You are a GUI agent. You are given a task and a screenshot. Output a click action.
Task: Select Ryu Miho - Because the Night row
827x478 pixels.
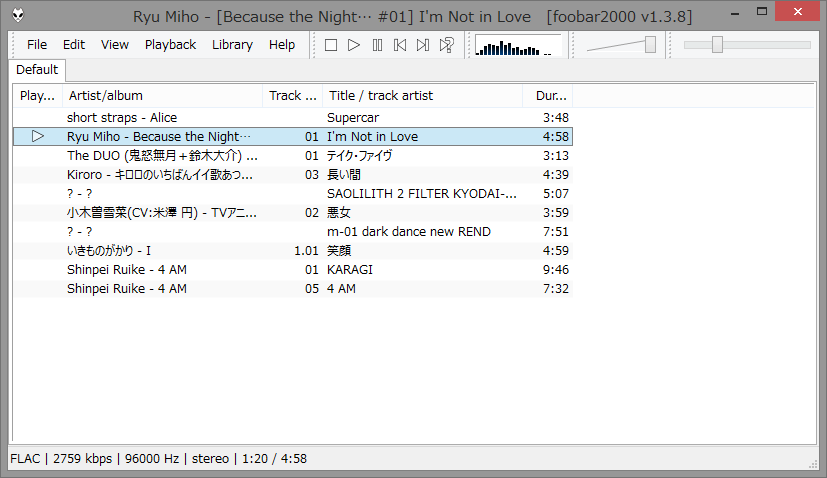click(293, 137)
